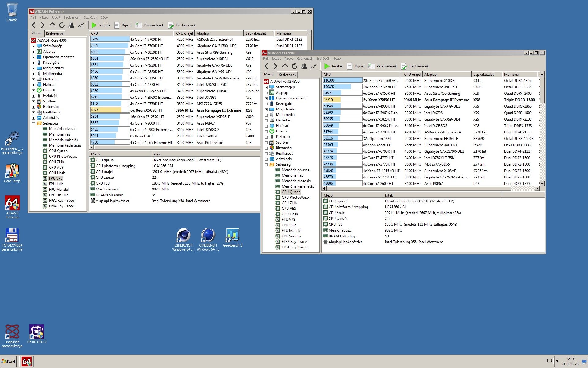Click Refresh icon in front AIDA64 toolbar
Screen dimensions: 588x368
point(295,66)
